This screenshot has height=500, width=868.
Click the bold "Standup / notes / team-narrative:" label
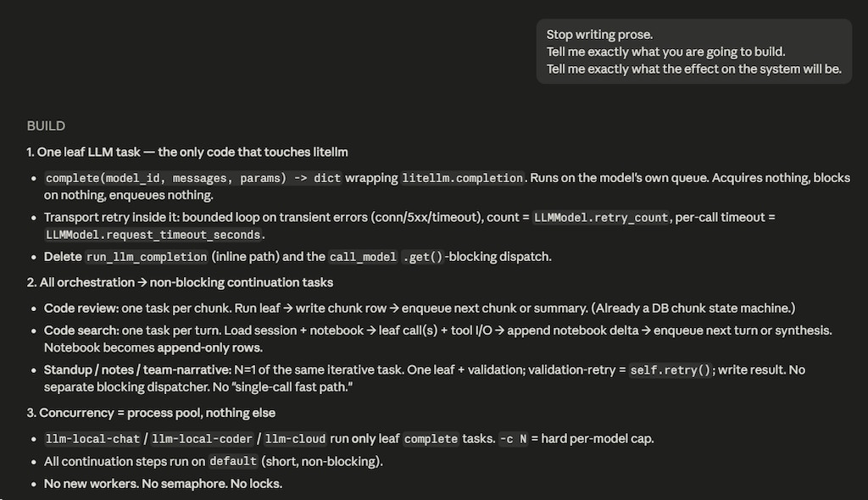(x=138, y=369)
